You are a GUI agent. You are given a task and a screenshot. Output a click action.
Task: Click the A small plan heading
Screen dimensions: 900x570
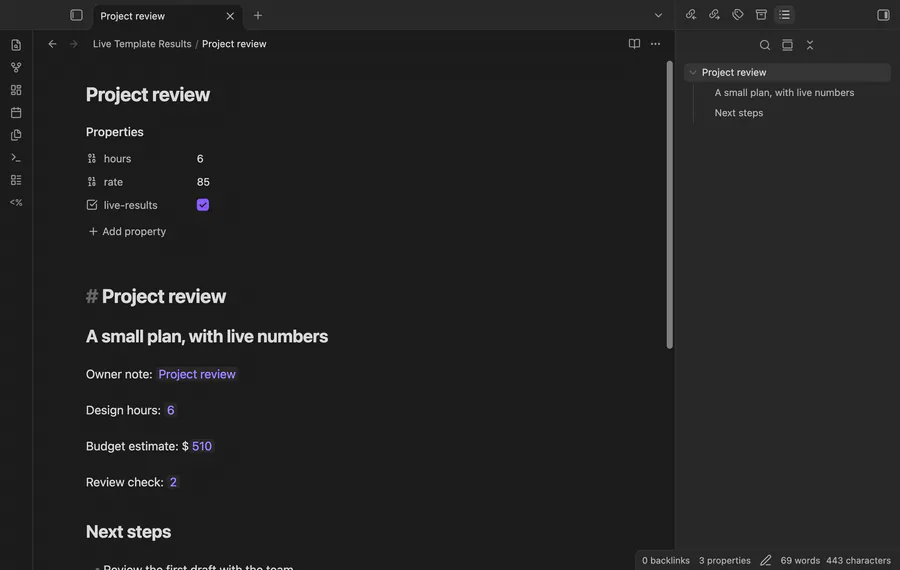(207, 336)
